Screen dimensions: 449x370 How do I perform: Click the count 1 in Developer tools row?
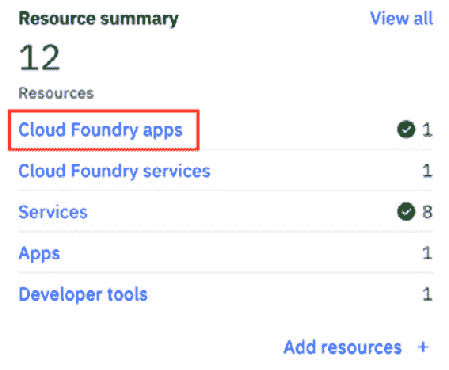(427, 294)
